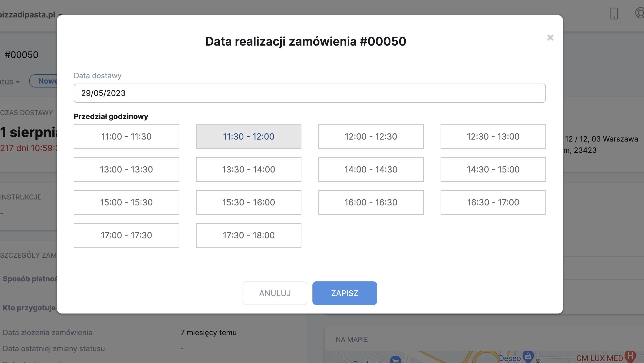Expand the Status dropdown arrow
The height and width of the screenshot is (363, 644).
(17, 82)
